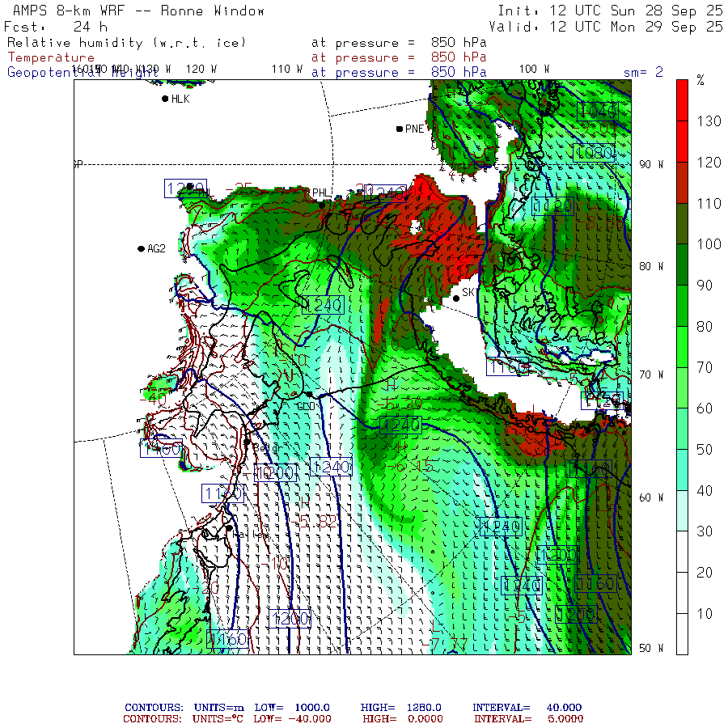This screenshot has height=728, width=728.
Task: Click the boxed '1040' contour label
Action: click(x=598, y=111)
